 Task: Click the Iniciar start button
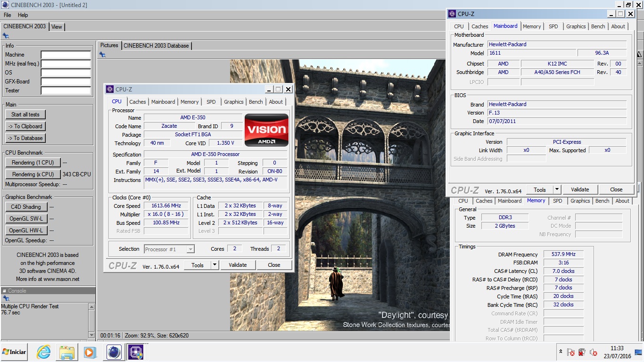pyautogui.click(x=14, y=352)
